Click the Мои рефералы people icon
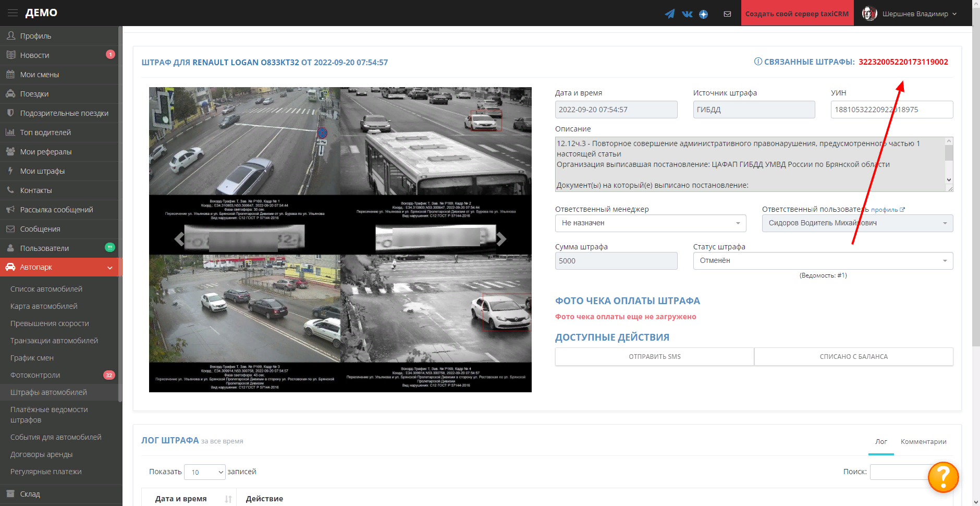Viewport: 980px width, 506px height. click(x=10, y=151)
